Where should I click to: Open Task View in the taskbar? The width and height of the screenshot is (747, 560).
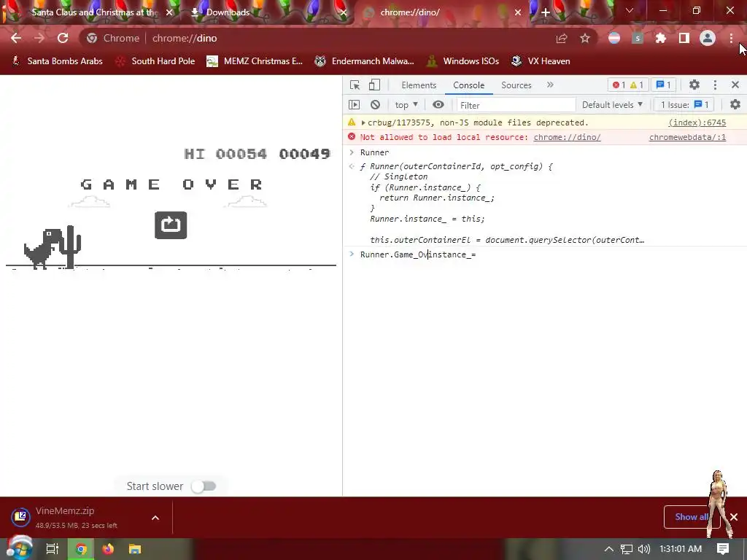point(52,549)
